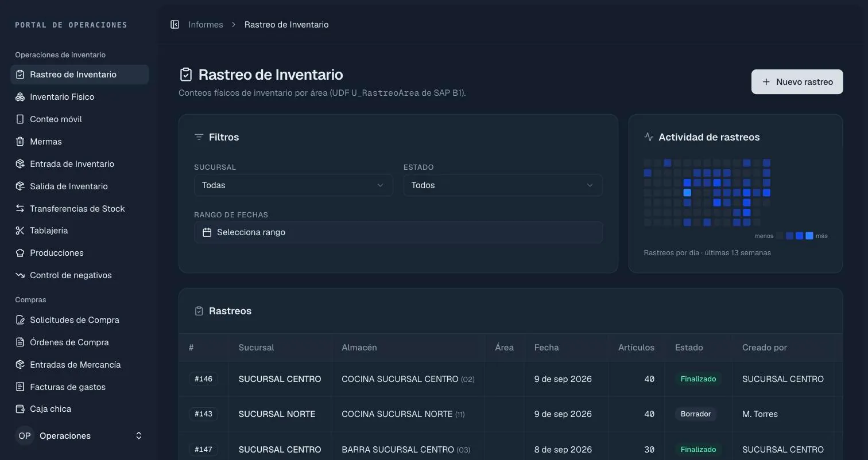Viewport: 868px width, 460px height.
Task: Navigate to Transferencias de Stock
Action: click(x=80, y=209)
